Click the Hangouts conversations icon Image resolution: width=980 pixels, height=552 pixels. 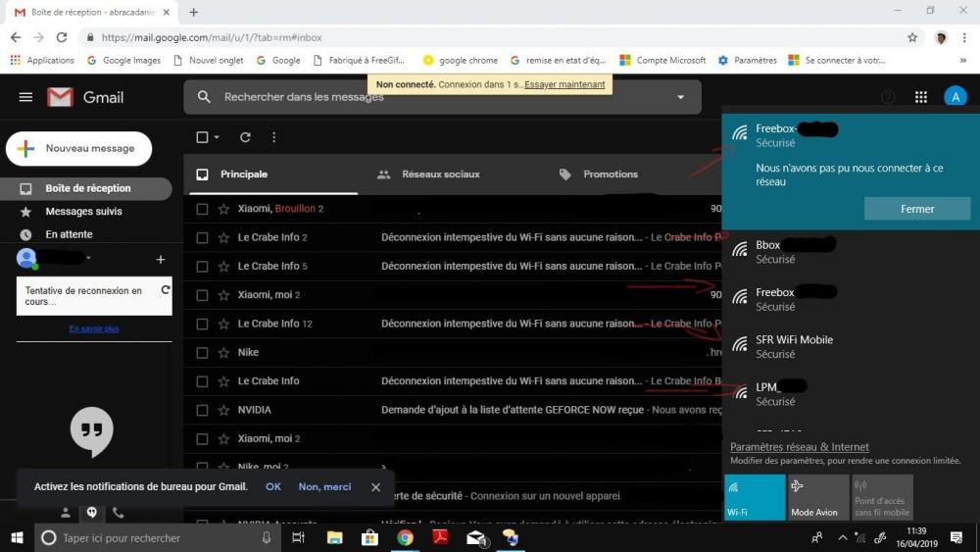91,512
